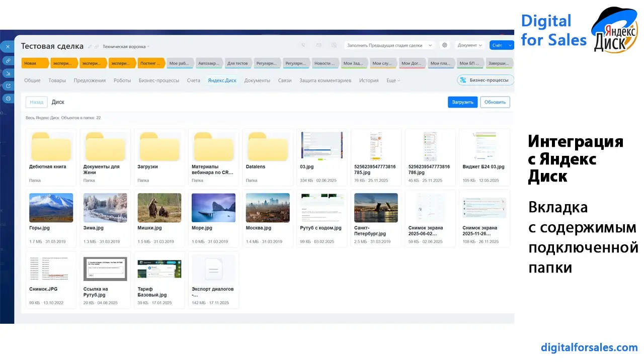
Task: Click the file name Снимок экрана 2025-11-26
Action: tap(480, 231)
